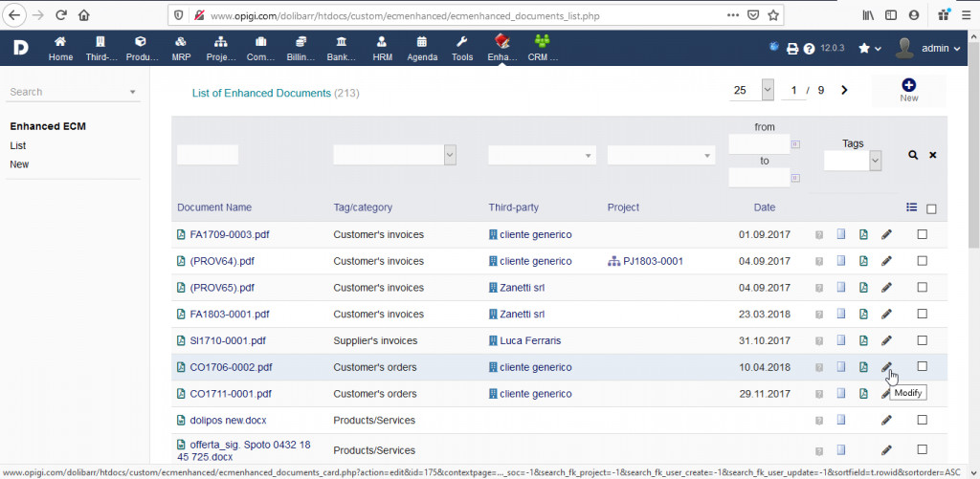The width and height of the screenshot is (980, 479).
Task: Go to the HRM module
Action: (382, 49)
